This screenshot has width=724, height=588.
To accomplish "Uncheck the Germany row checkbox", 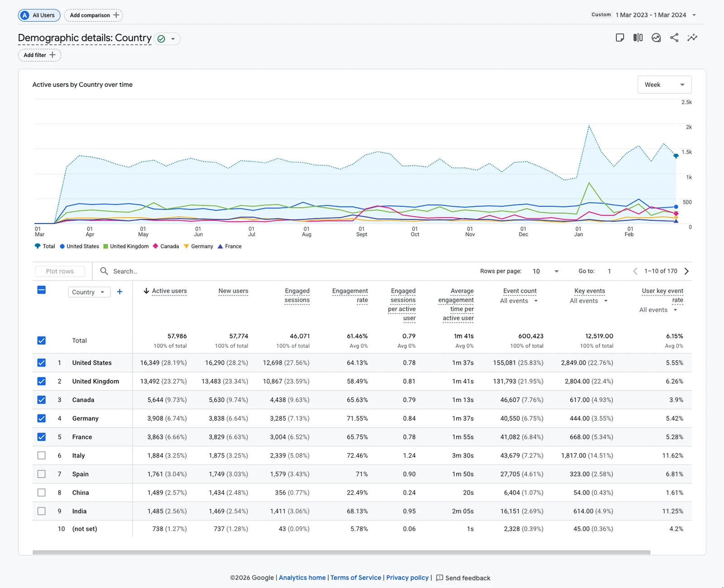I will point(41,419).
